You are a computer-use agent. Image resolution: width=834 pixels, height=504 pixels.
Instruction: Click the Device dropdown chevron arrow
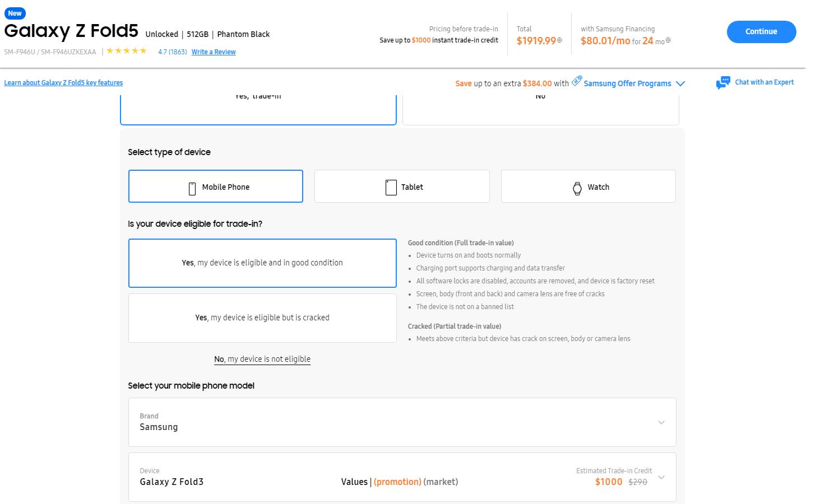click(x=661, y=478)
